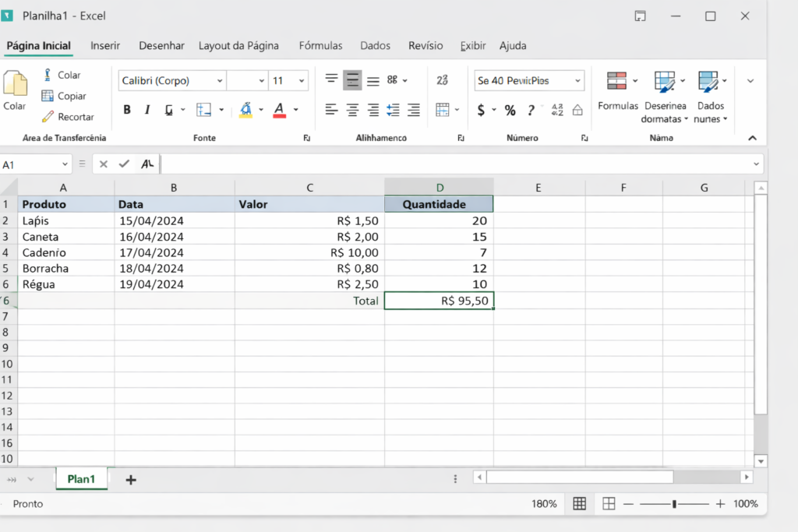Click the zoom slider in the status bar
This screenshot has height=532, width=798.
674,504
